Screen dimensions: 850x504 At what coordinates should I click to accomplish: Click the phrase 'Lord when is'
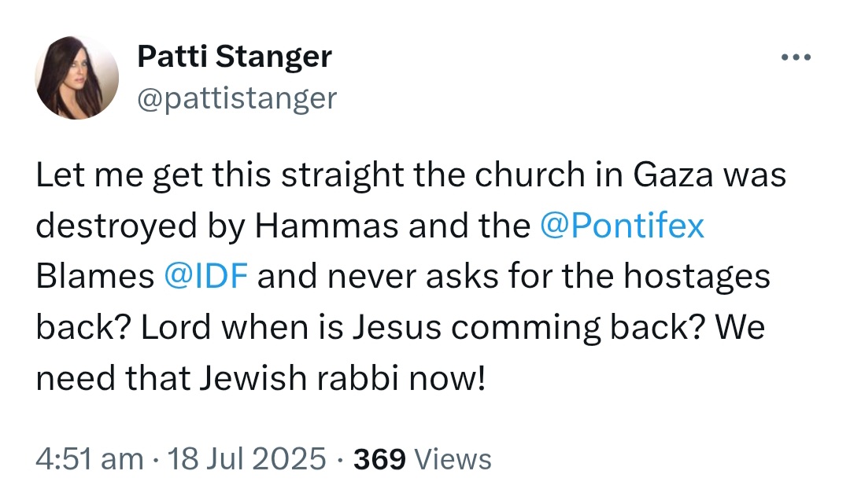[x=242, y=327]
